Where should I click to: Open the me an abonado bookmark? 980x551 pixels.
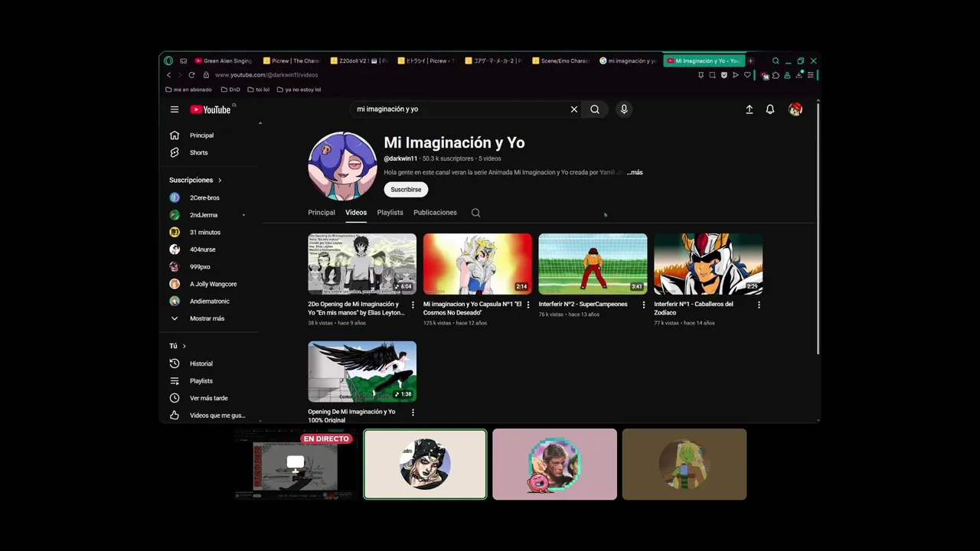(189, 90)
